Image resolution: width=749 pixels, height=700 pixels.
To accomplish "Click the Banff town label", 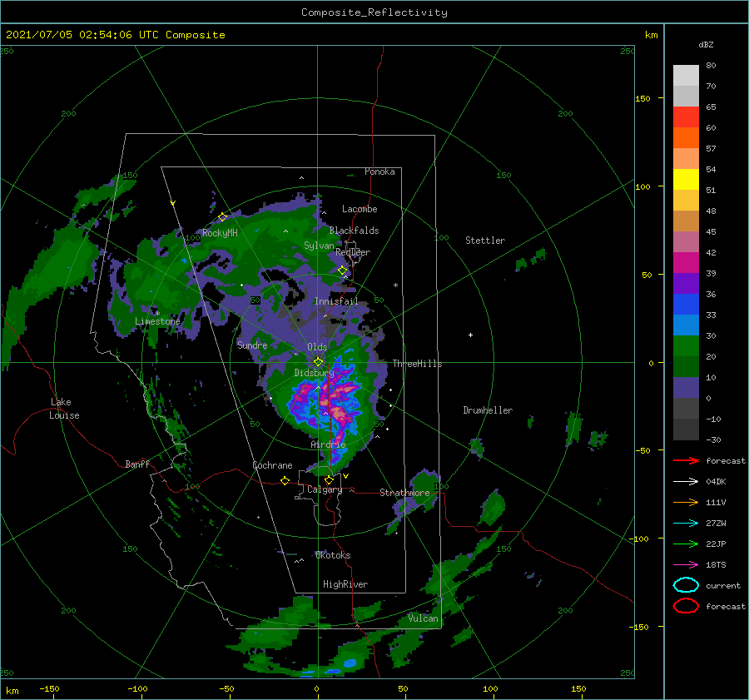I will pyautogui.click(x=137, y=464).
